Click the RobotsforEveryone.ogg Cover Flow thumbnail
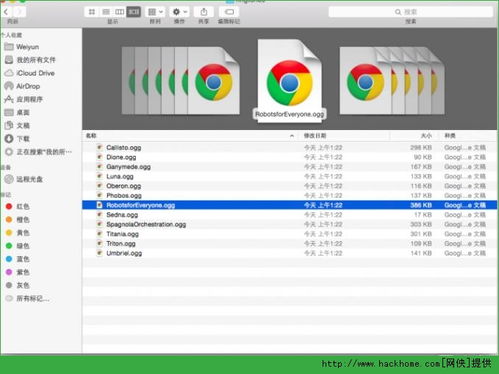Viewport: 499px width, 374px height. point(290,80)
